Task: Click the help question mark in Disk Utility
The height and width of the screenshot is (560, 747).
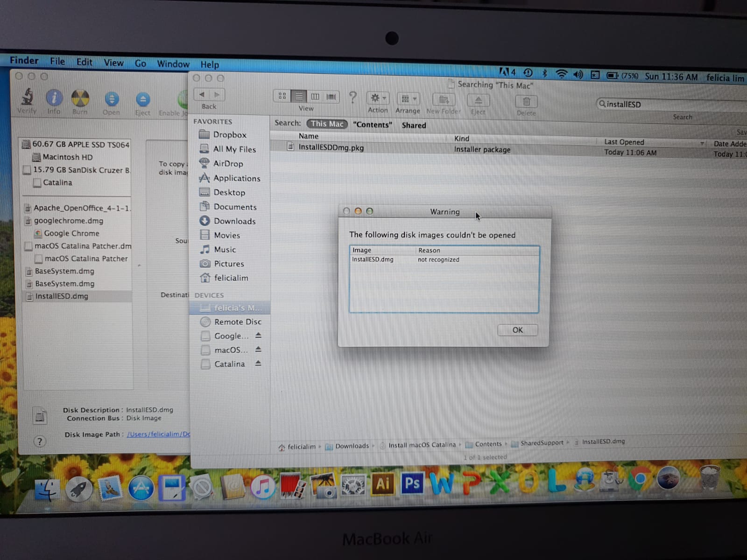Action: click(x=40, y=441)
